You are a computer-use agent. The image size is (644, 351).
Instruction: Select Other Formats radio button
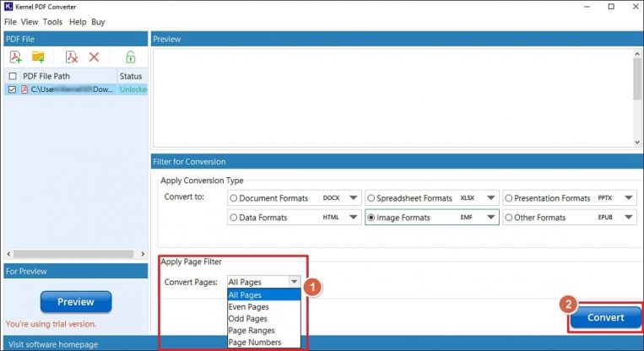click(508, 218)
